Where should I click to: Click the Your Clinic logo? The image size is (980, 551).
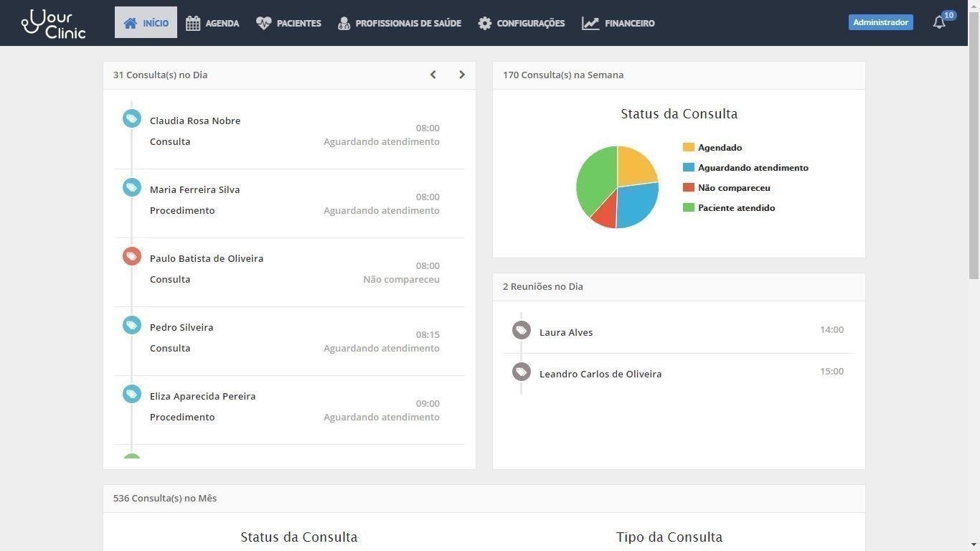pyautogui.click(x=54, y=23)
